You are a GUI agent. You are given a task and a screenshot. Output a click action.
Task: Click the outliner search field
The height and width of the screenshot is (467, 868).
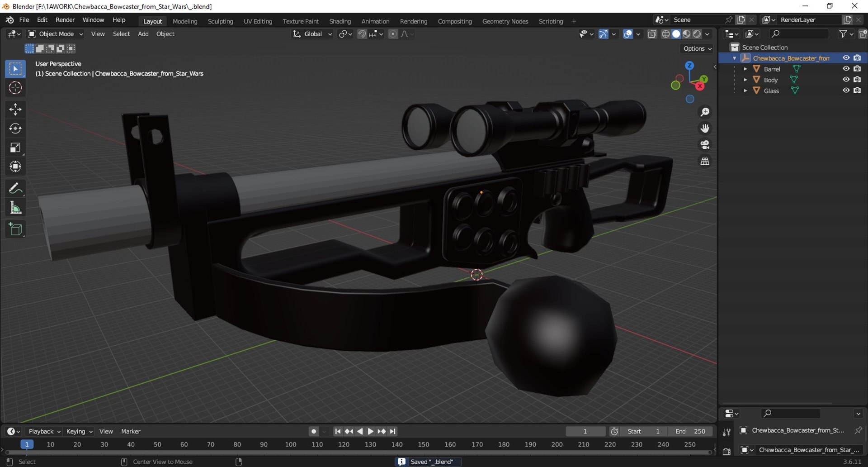point(799,34)
